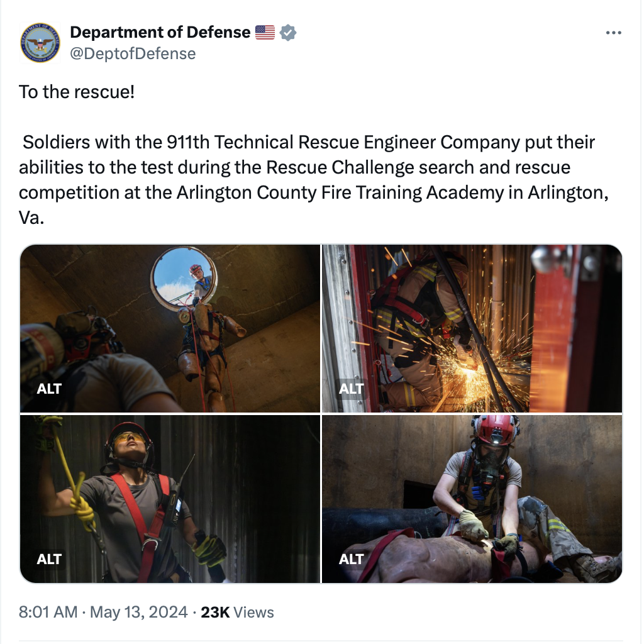
Task: Click the word Views next to 23K
Action: point(253,612)
